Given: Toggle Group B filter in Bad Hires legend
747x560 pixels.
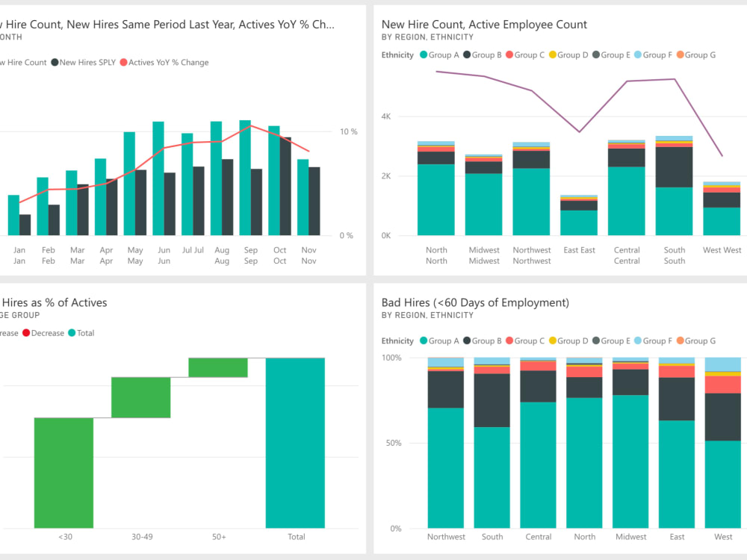Looking at the screenshot, I should 468,340.
